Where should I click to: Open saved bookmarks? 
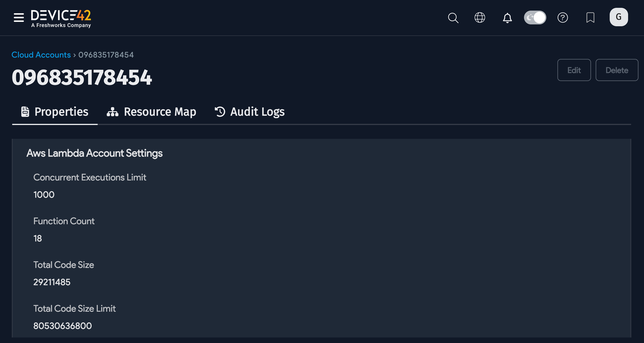pyautogui.click(x=591, y=17)
